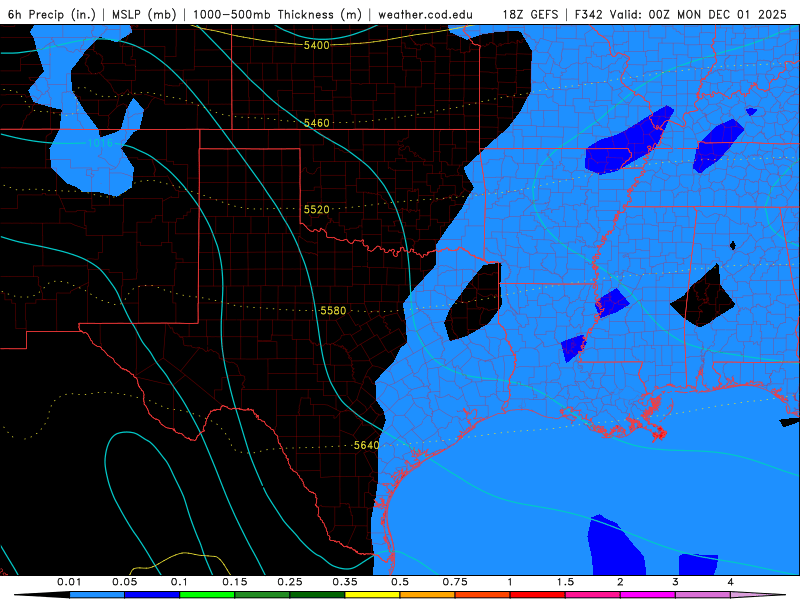This screenshot has width=800, height=600.
Task: Click the 1.5 legend value
Action: (x=565, y=582)
